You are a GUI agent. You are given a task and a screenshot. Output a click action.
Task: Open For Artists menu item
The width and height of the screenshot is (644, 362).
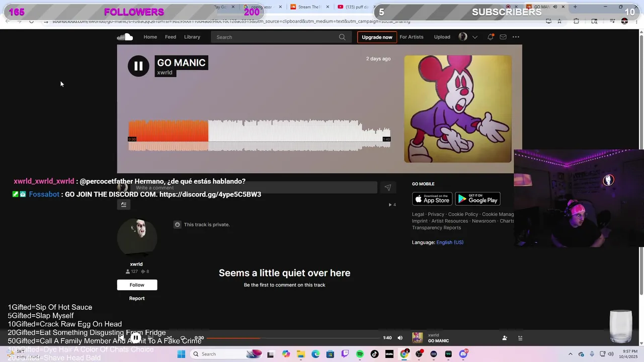412,37
